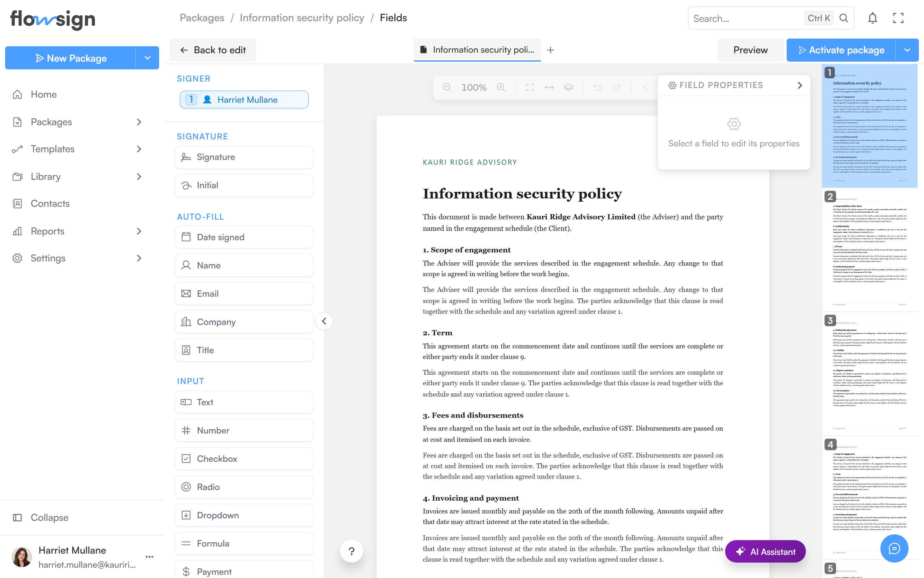Open the Activate package dropdown arrow

[907, 50]
